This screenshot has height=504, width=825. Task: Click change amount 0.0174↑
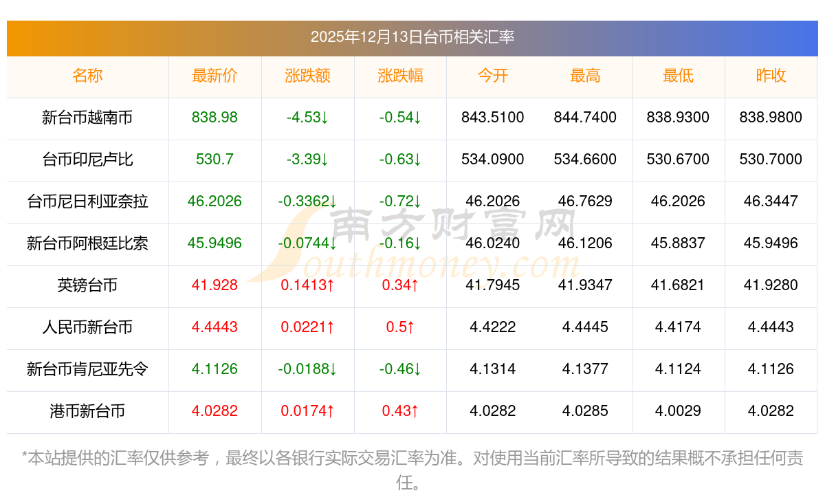308,411
